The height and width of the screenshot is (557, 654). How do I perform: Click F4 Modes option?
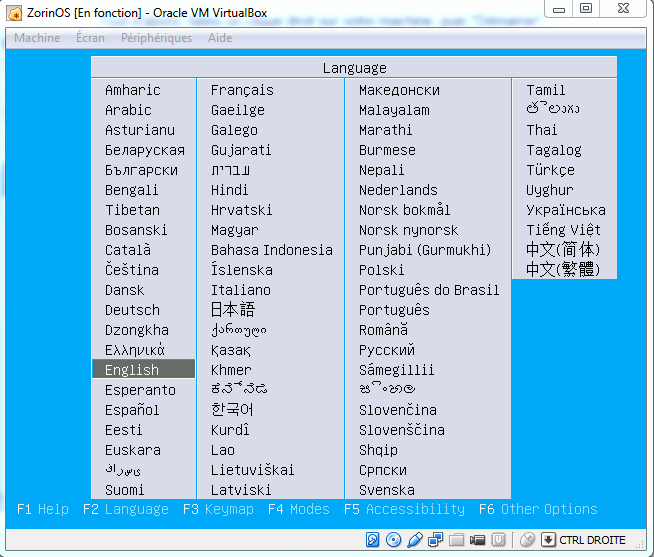(x=299, y=509)
